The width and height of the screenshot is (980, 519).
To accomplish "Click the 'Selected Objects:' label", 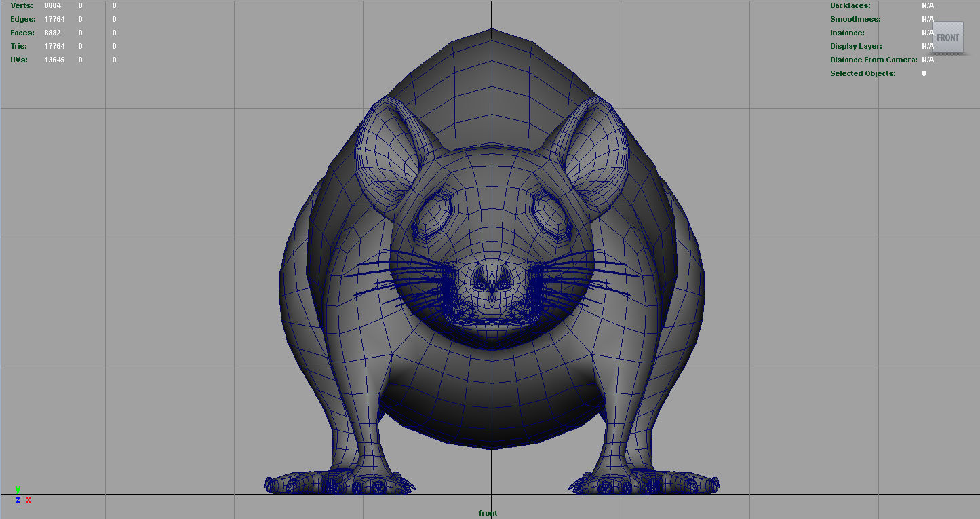I will coord(863,73).
